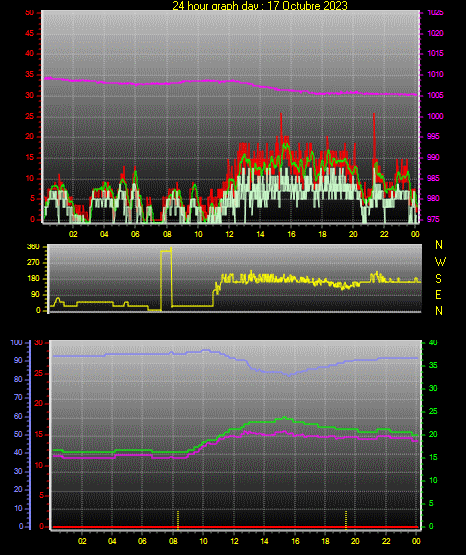Click the 12 hour label under top graph
This screenshot has width=466, height=555.
(229, 234)
